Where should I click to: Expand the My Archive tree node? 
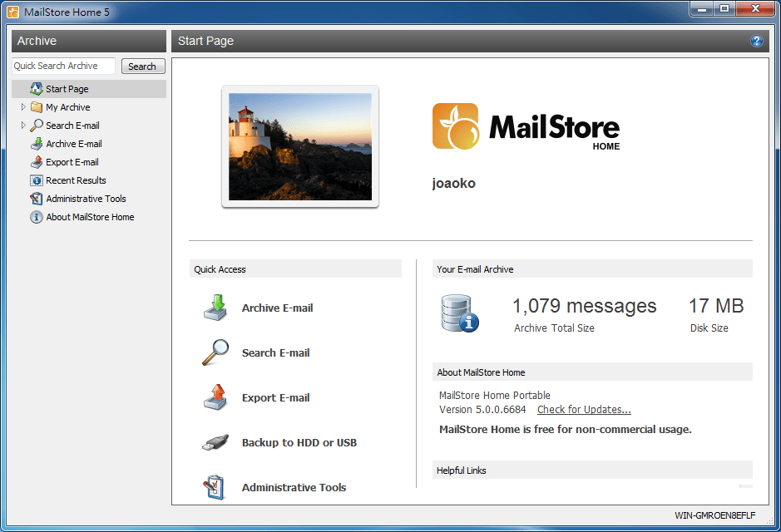(x=22, y=107)
